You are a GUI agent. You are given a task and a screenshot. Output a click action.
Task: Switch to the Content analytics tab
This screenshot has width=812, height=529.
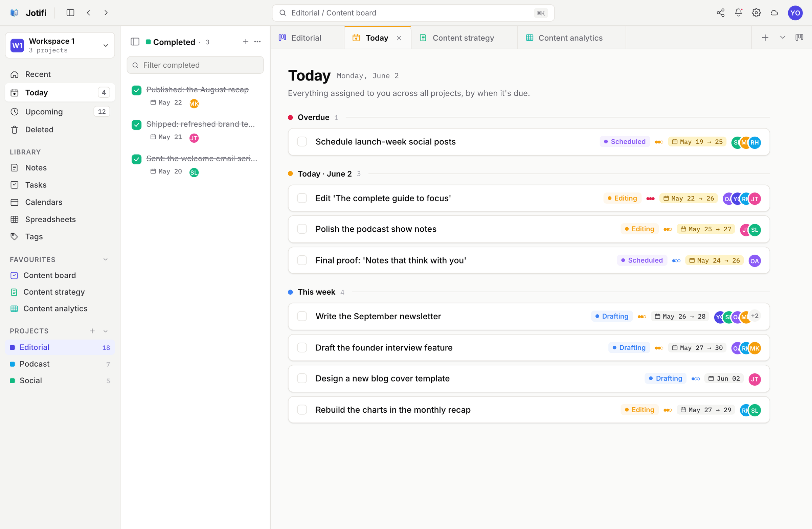(571, 38)
